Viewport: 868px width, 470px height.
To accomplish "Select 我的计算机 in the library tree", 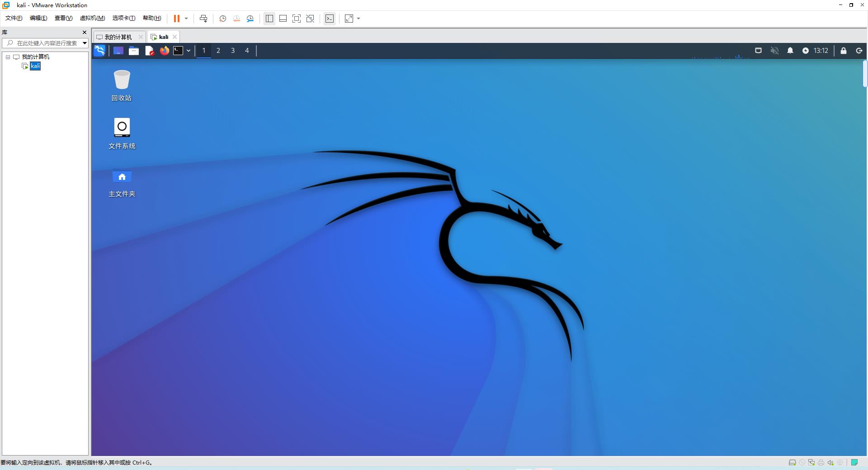I will (35, 57).
